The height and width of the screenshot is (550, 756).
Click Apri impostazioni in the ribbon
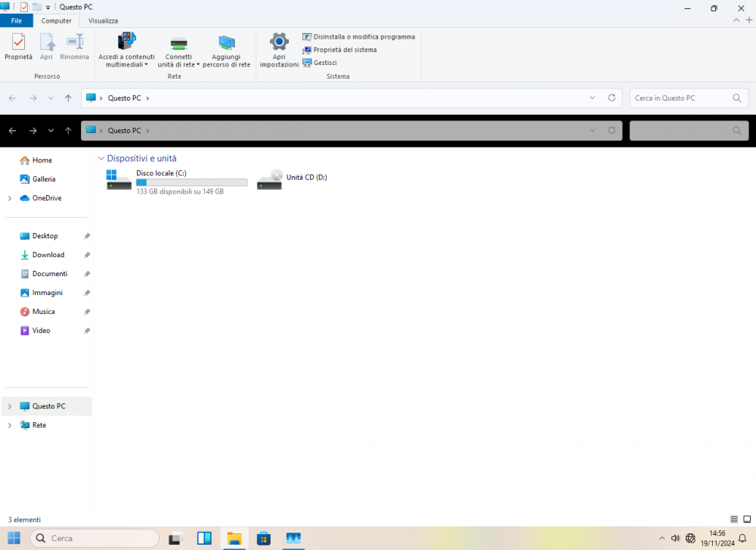[x=278, y=49]
